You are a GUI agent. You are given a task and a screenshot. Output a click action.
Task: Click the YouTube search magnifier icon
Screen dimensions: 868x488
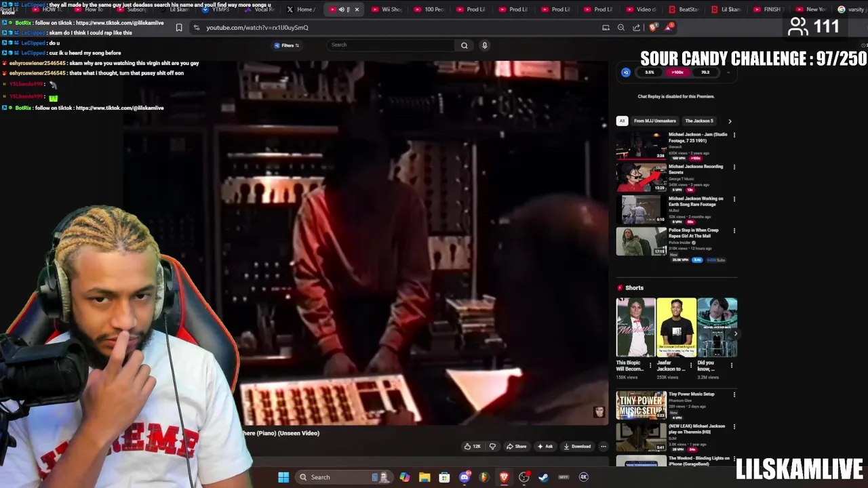pyautogui.click(x=465, y=45)
